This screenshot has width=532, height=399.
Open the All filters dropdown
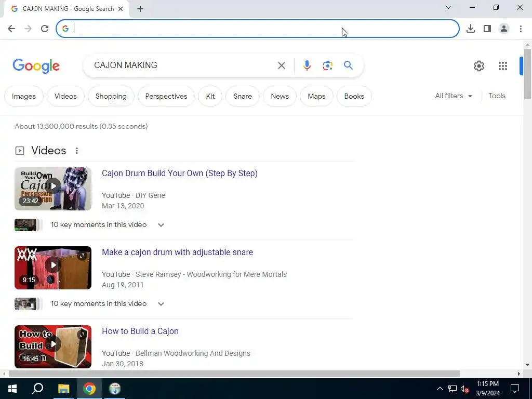pos(454,96)
